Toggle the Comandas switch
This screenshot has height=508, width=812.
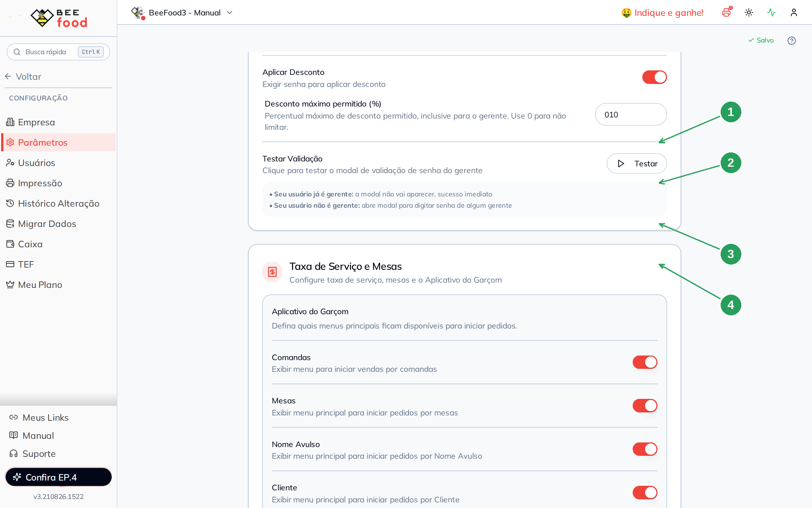click(x=645, y=362)
